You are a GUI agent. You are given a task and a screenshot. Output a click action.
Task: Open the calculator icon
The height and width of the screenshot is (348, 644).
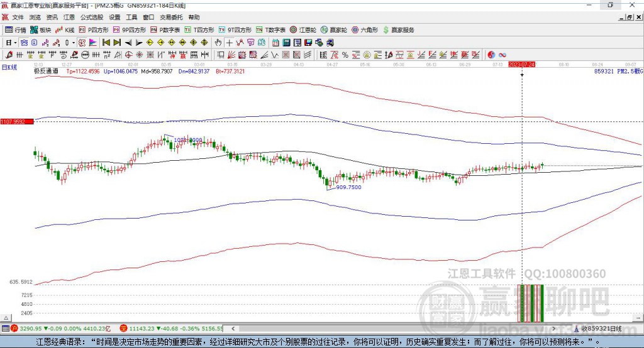click(286, 43)
